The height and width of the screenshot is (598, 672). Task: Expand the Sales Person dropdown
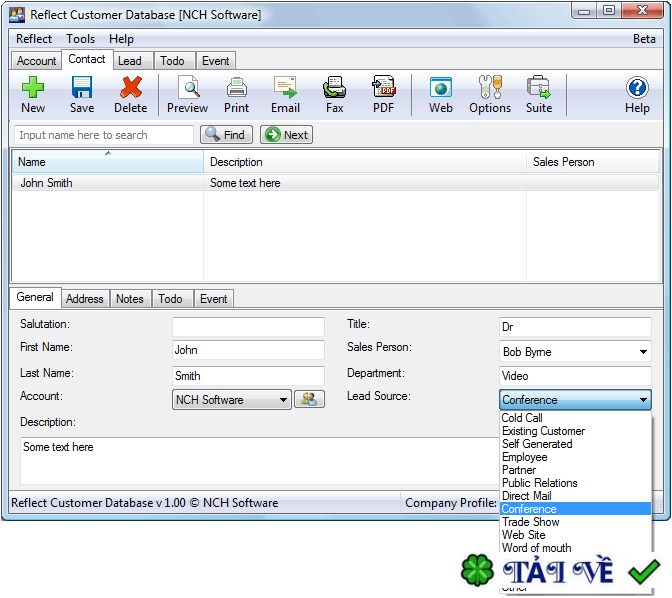642,352
